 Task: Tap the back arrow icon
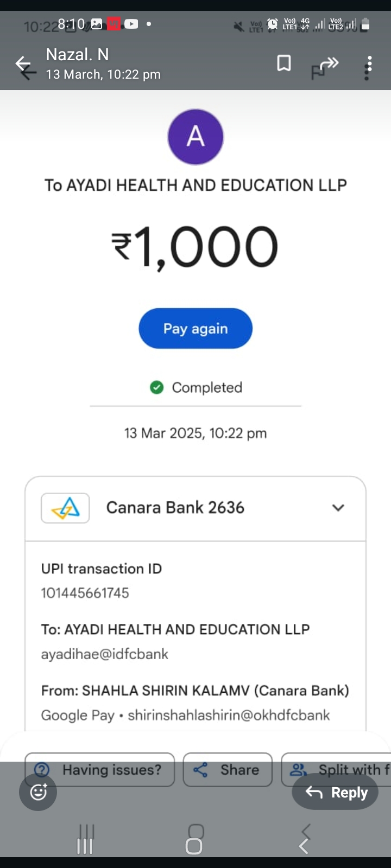pyautogui.click(x=23, y=65)
